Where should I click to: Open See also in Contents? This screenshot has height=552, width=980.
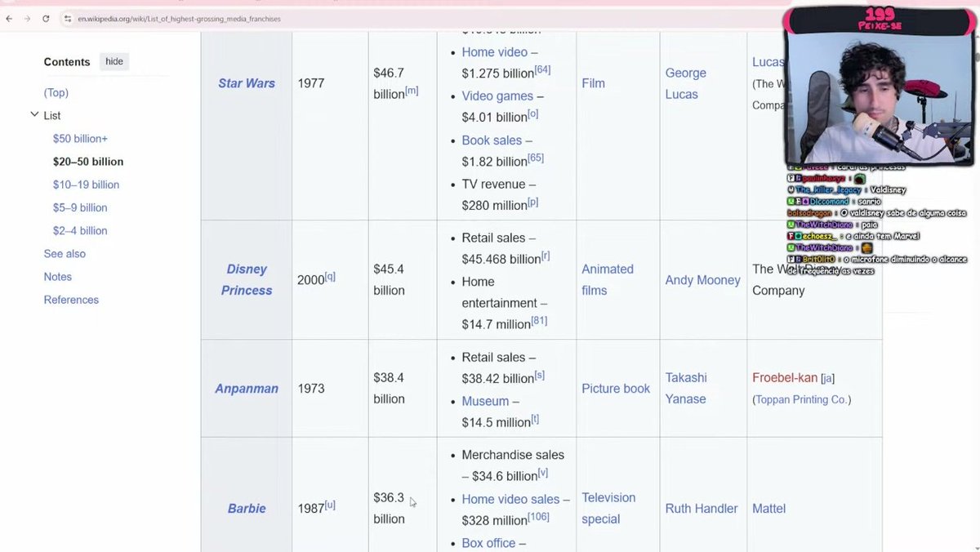pos(65,254)
